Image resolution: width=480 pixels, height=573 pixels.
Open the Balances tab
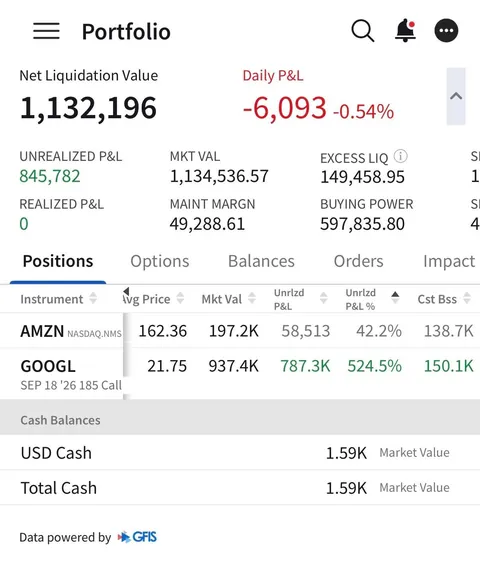[x=261, y=261]
